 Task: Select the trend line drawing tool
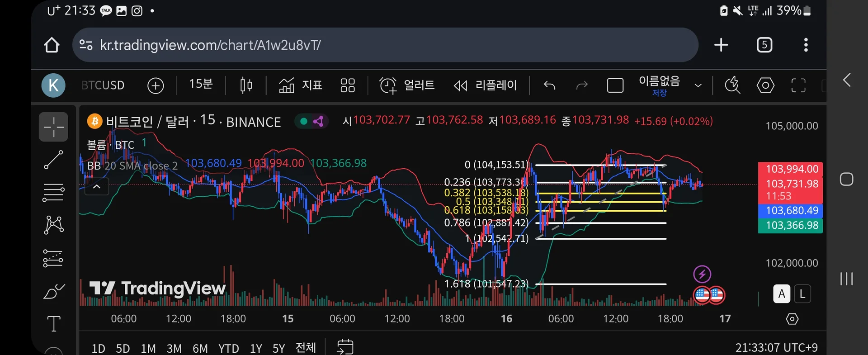pyautogui.click(x=53, y=160)
